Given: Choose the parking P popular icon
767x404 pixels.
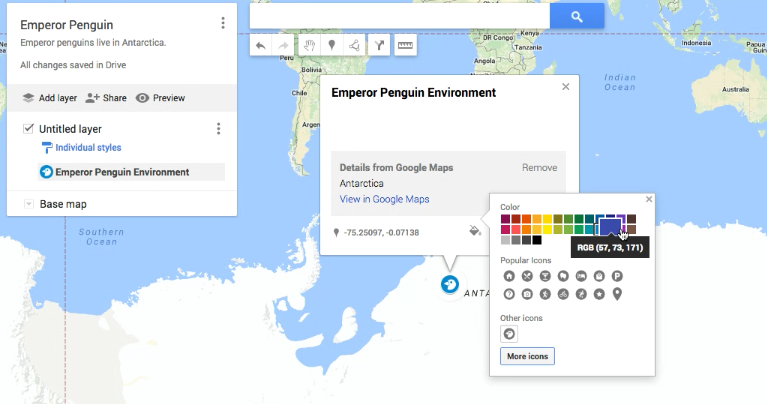Looking at the screenshot, I should click(617, 276).
